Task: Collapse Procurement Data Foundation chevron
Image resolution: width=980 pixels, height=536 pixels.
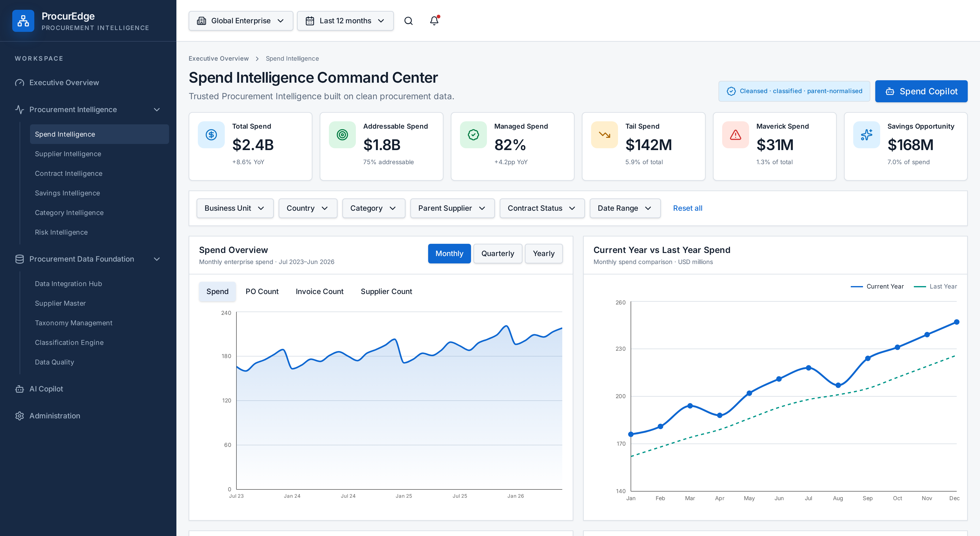Action: [157, 259]
